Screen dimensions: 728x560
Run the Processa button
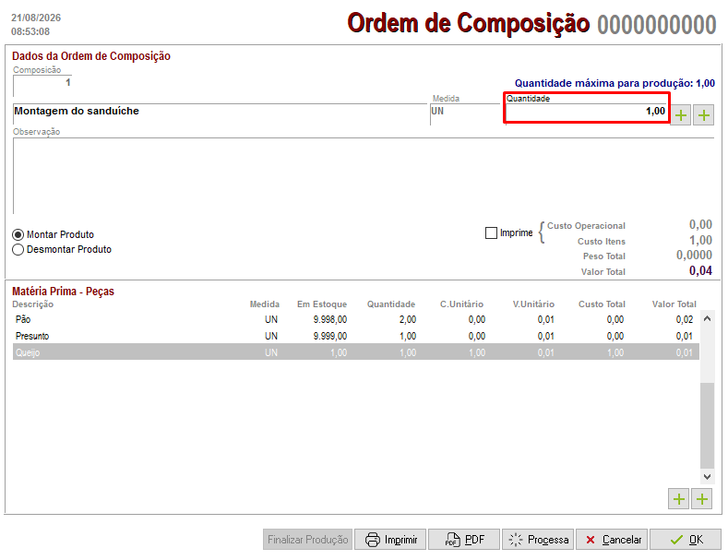[538, 540]
